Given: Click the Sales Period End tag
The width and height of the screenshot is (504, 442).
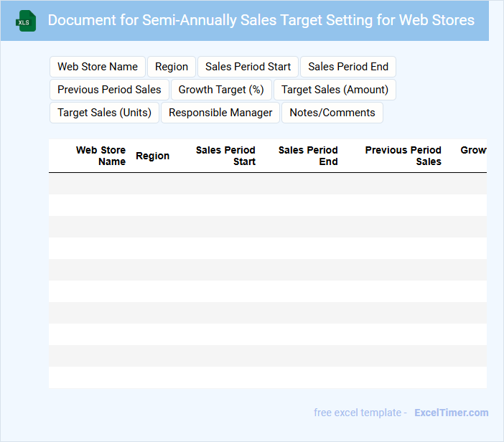Looking at the screenshot, I should tap(348, 67).
